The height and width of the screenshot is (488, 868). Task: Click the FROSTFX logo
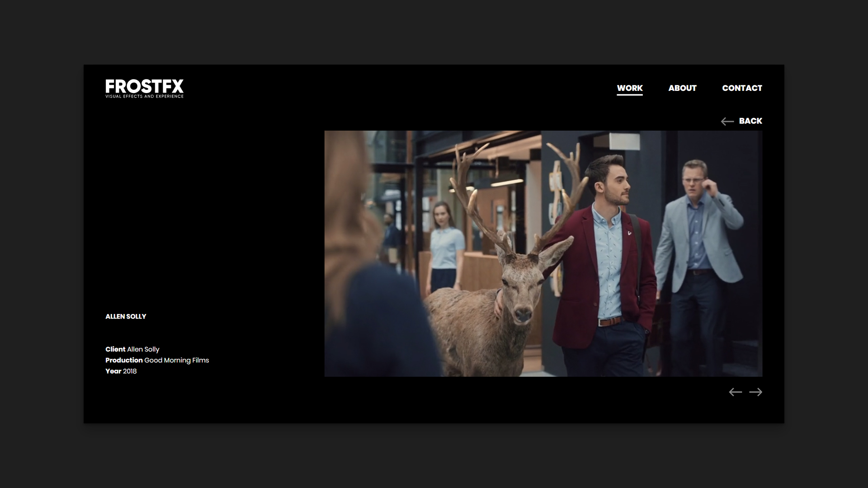click(144, 86)
